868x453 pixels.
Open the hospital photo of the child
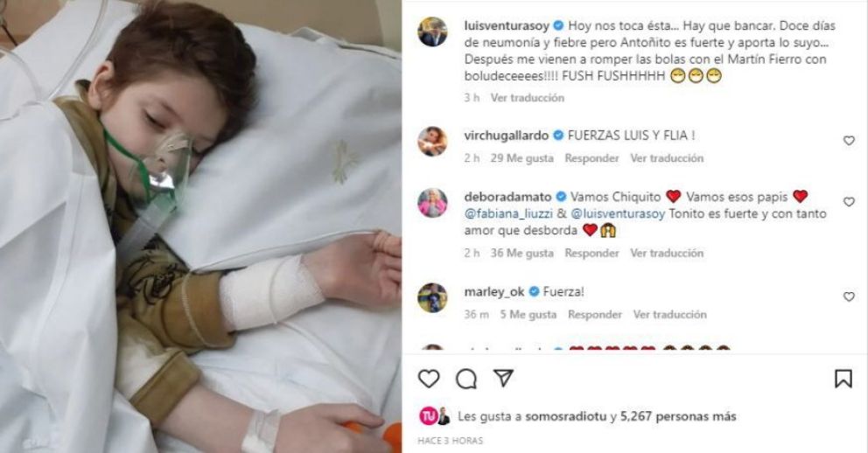click(200, 226)
